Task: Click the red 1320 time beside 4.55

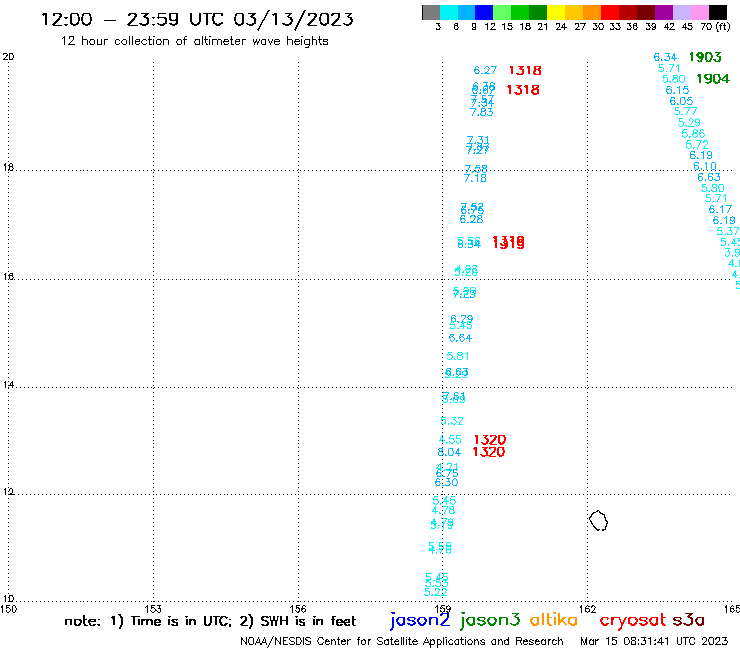Action: click(490, 440)
